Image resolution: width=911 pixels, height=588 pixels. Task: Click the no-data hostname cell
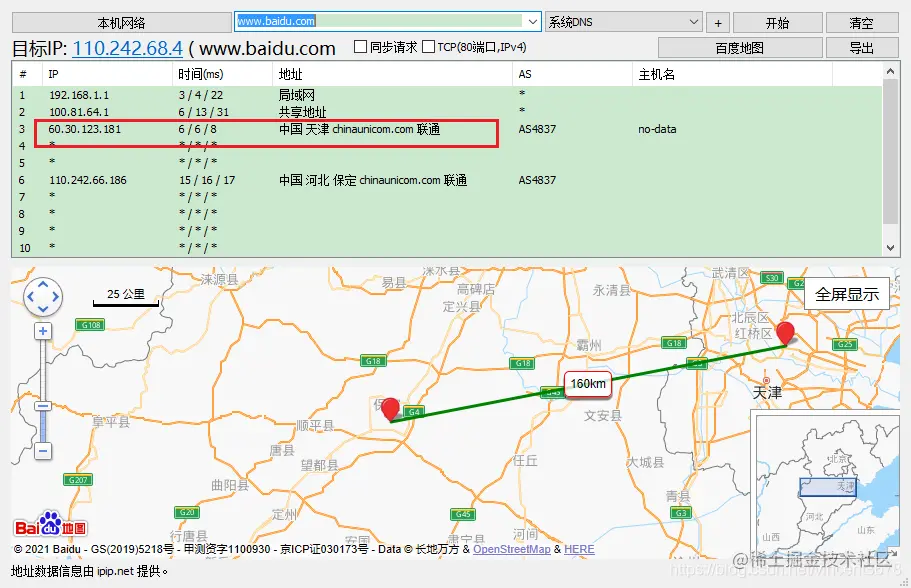pyautogui.click(x=657, y=129)
